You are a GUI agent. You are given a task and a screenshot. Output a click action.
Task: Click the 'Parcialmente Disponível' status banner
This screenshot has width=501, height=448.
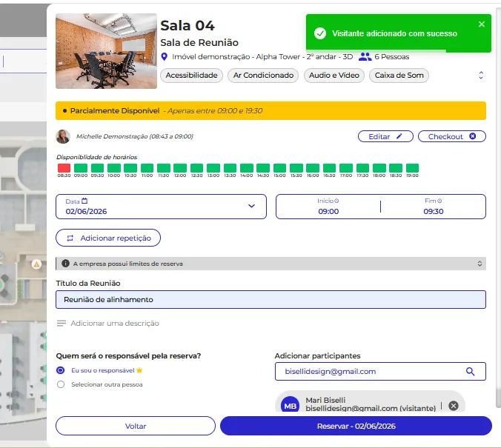click(271, 111)
